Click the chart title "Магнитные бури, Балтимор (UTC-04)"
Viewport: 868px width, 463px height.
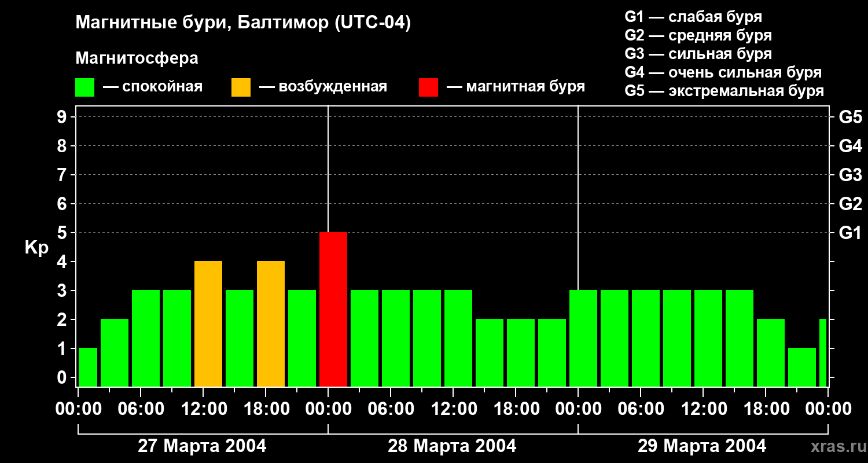243,23
